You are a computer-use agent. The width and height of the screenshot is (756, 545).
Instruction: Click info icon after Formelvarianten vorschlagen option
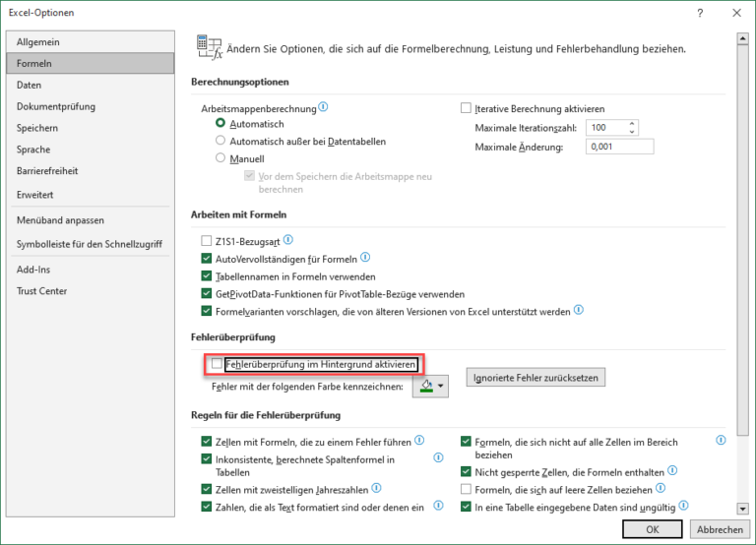click(x=579, y=309)
